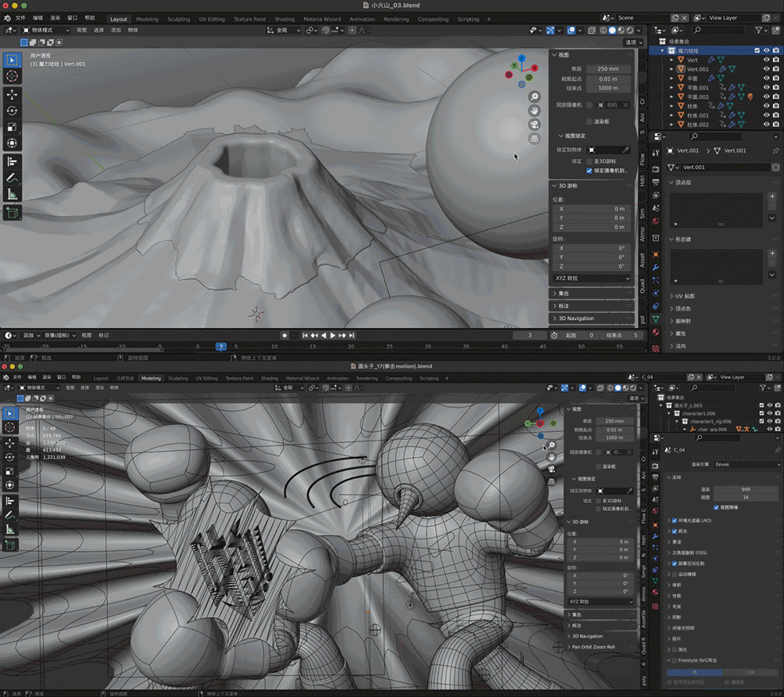784x697 pixels.
Task: Select the Cursor tool in top window
Action: tap(12, 76)
